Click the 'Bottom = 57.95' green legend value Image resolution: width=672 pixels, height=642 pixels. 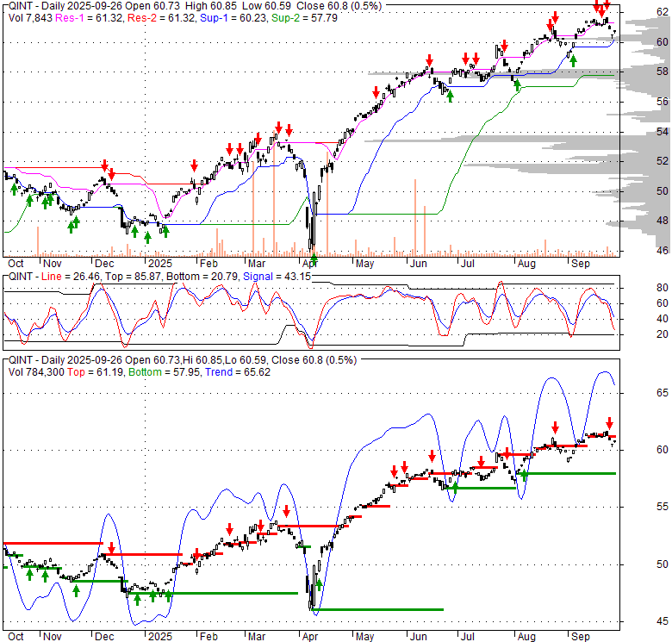[x=165, y=372]
